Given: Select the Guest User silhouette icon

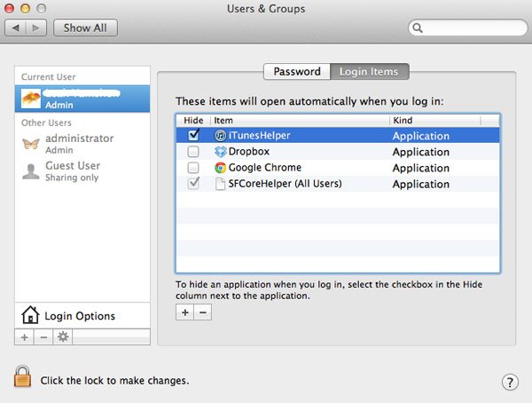Looking at the screenshot, I should click(31, 170).
